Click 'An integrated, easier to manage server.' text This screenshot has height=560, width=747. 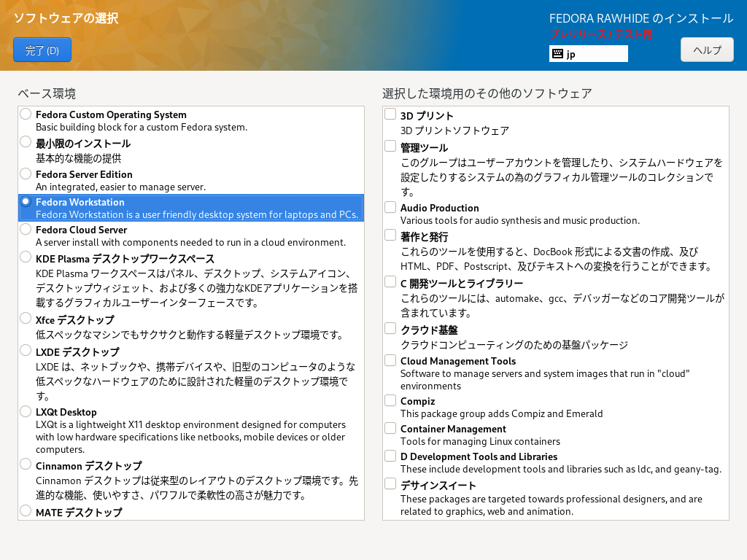tap(120, 187)
